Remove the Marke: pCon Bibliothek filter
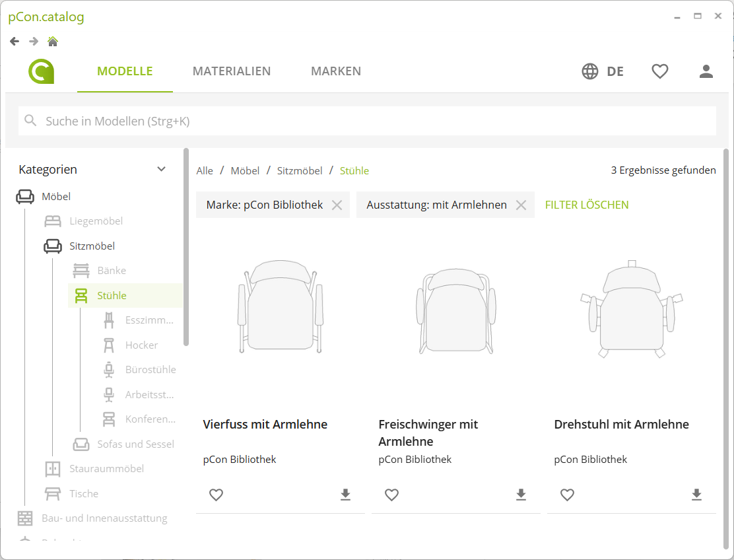Viewport: 734px width, 560px height. point(337,205)
